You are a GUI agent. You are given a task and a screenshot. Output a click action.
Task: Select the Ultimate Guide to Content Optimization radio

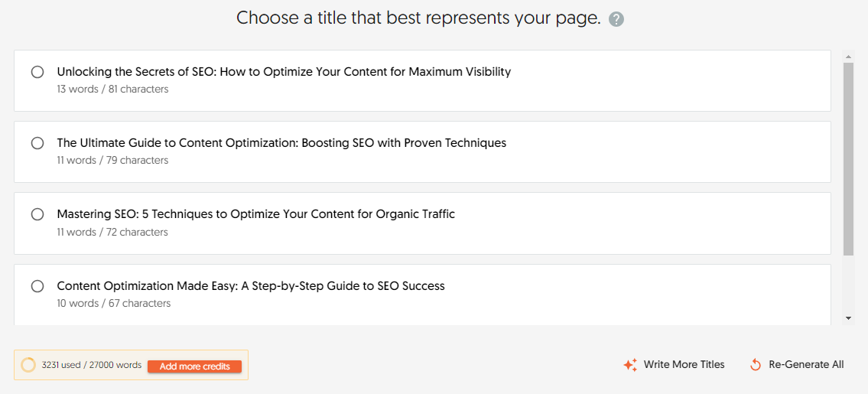tap(37, 143)
